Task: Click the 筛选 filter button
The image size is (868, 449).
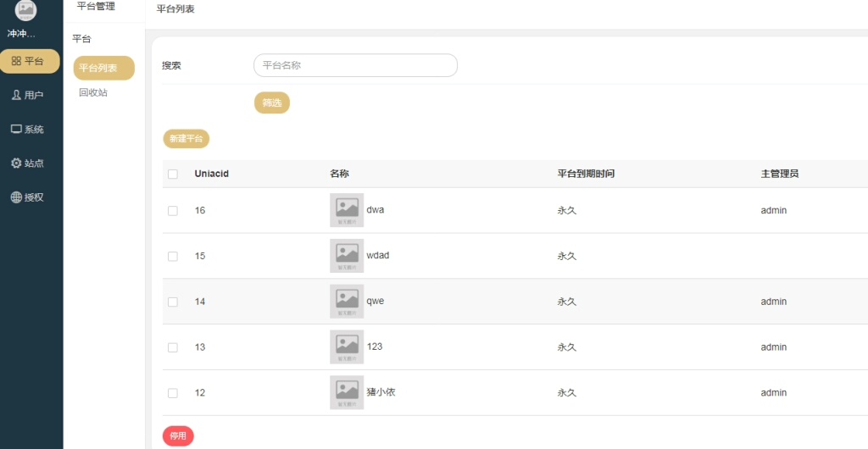Action: click(272, 103)
